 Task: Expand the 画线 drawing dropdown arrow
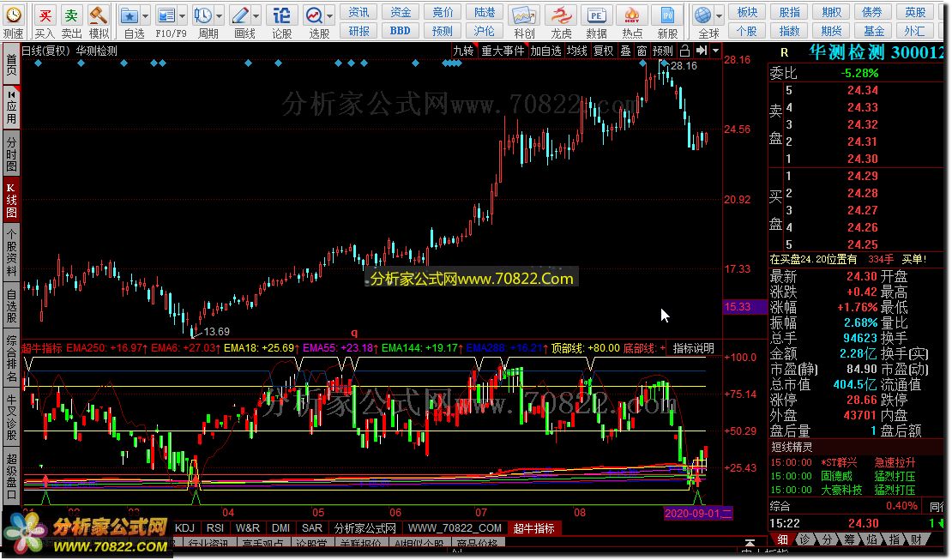pyautogui.click(x=256, y=15)
